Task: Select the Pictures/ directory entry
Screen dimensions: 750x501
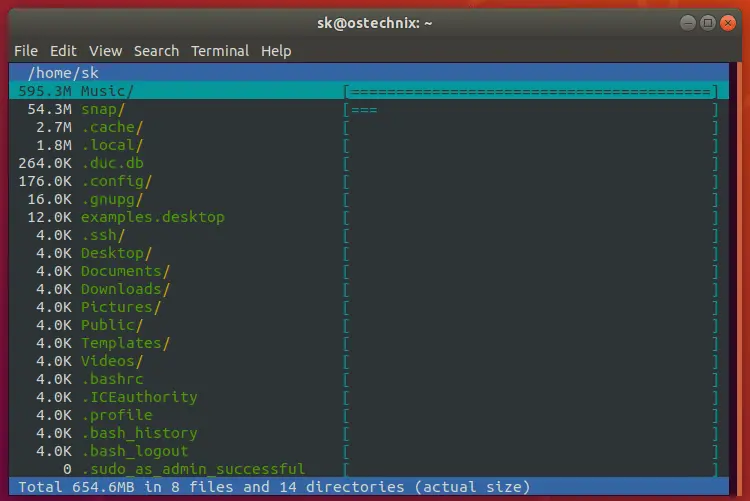Action: pyautogui.click(x=121, y=307)
